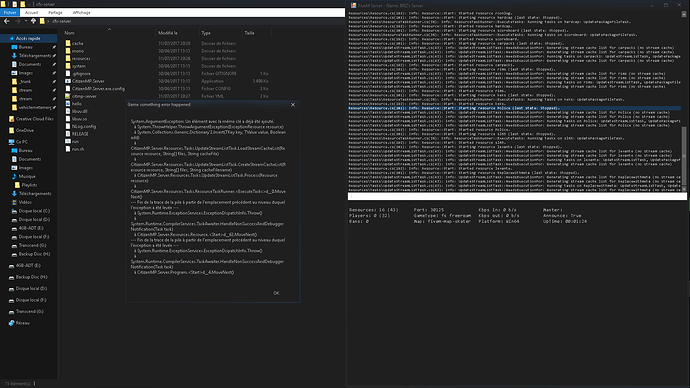Select the citmp-server YML file icon
The width and height of the screenshot is (690, 388).
click(68, 96)
